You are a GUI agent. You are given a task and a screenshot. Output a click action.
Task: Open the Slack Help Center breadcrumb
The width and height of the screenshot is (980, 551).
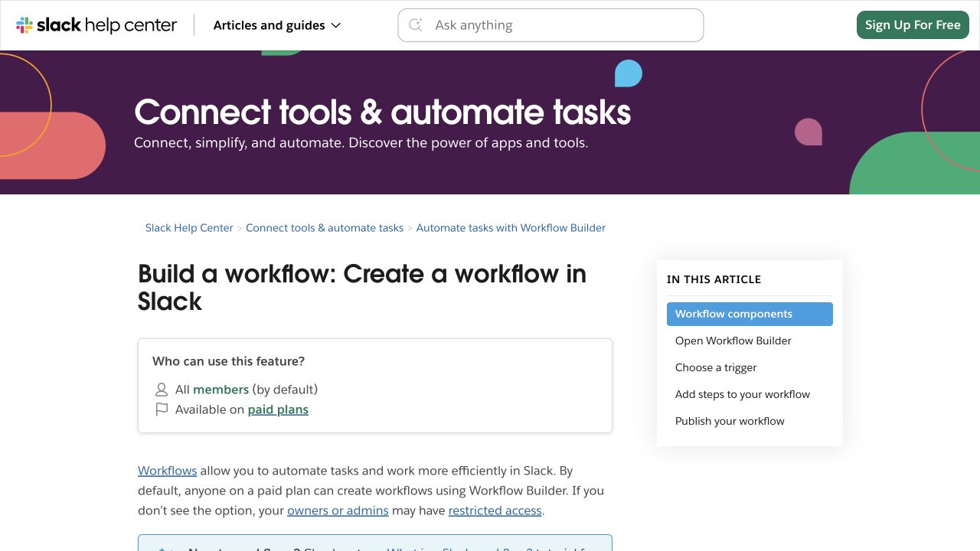click(189, 228)
